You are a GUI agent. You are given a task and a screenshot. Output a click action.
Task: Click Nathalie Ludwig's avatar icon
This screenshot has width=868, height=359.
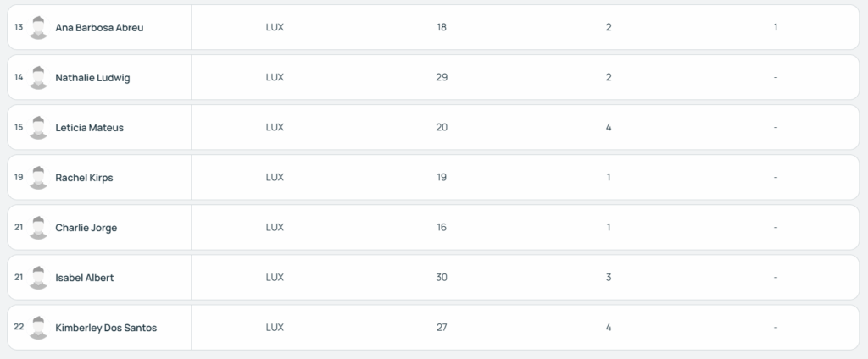38,77
